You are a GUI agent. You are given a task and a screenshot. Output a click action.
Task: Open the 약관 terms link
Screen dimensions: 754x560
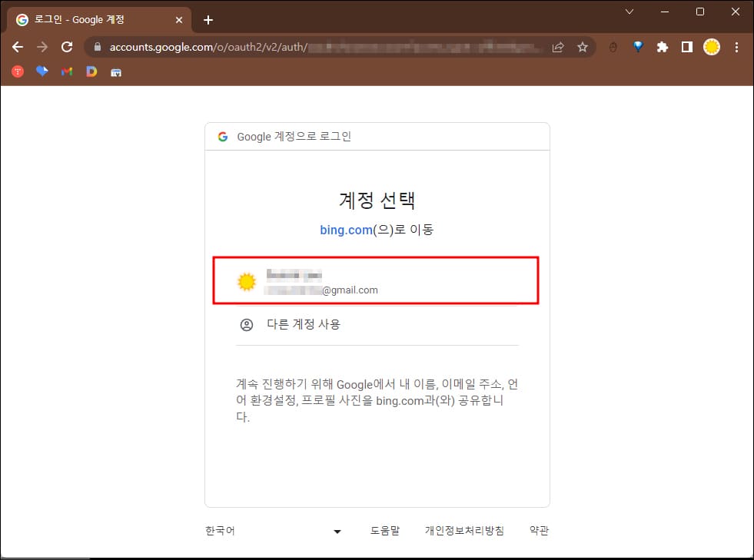[539, 531]
